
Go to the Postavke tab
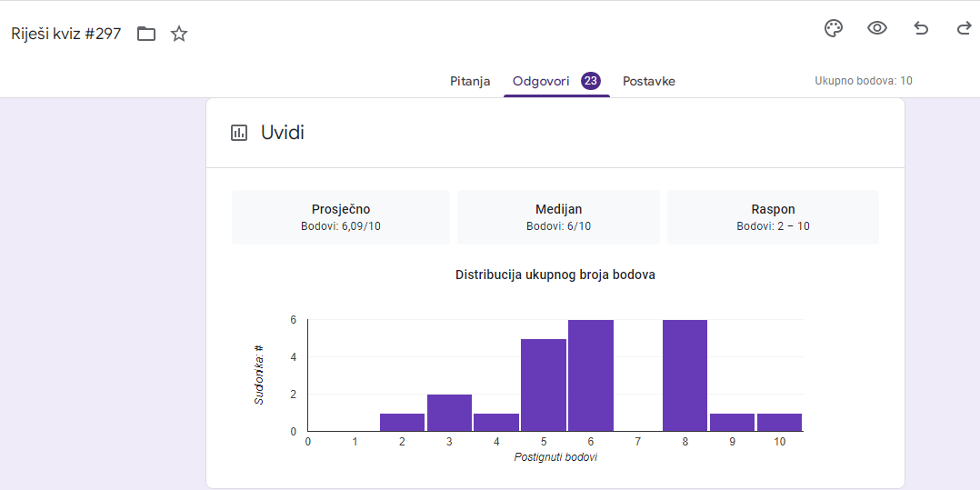(x=649, y=81)
